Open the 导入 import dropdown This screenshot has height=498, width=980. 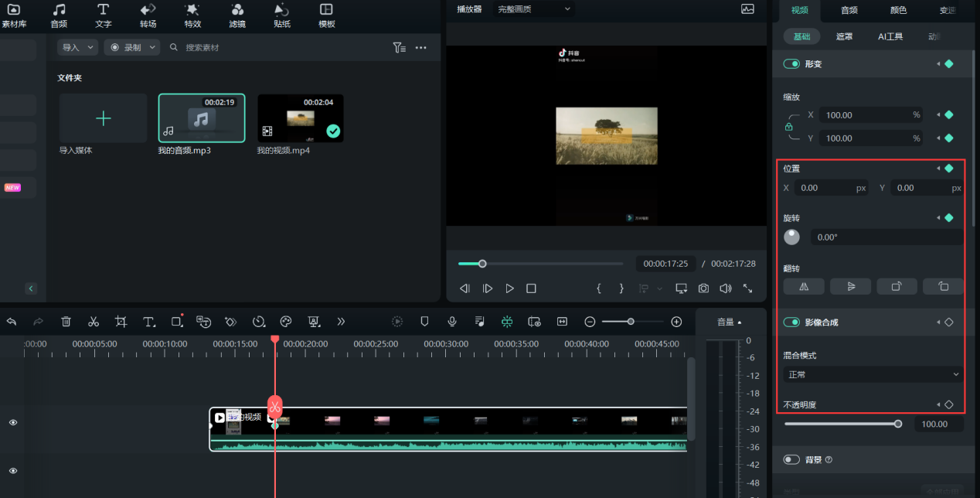78,48
